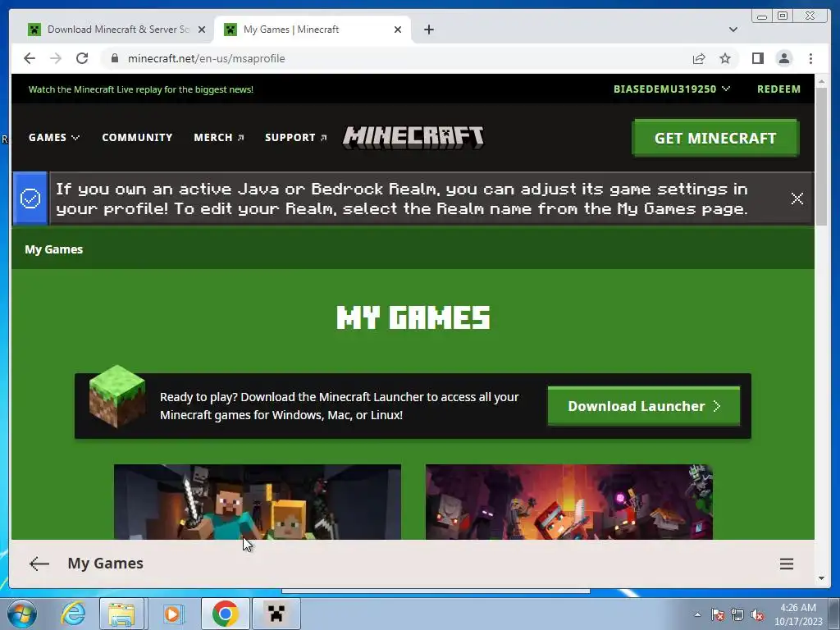This screenshot has width=840, height=630.
Task: Click GET MINECRAFT button
Action: (x=715, y=138)
